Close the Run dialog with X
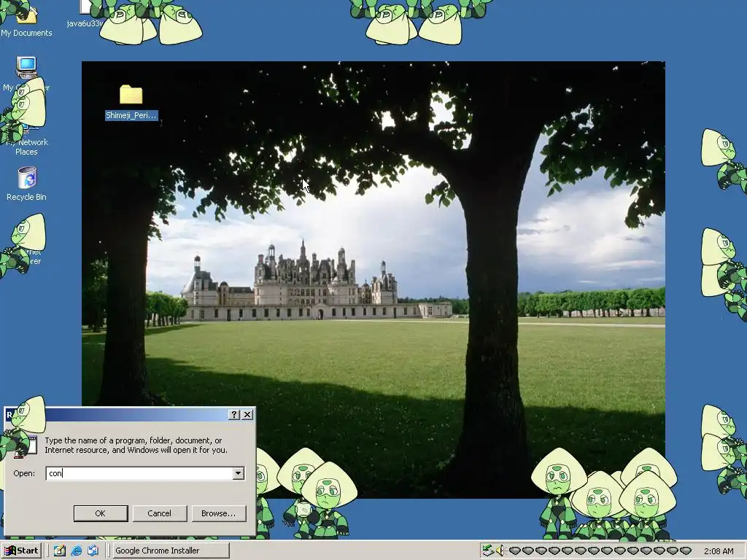The width and height of the screenshot is (747, 560). [247, 415]
